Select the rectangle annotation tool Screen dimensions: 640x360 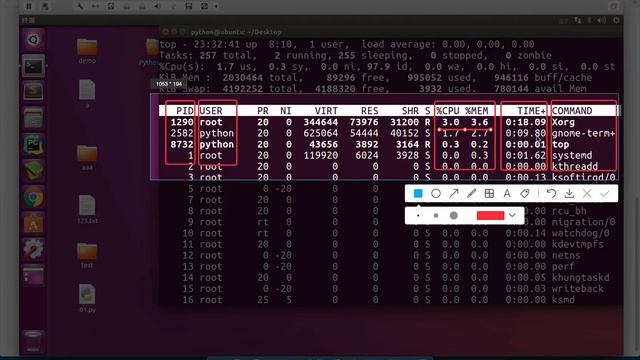coord(418,193)
